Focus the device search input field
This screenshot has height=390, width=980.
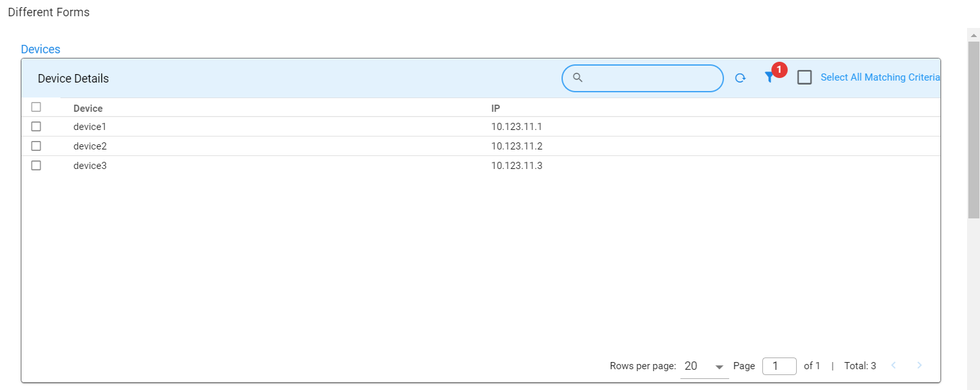point(651,78)
